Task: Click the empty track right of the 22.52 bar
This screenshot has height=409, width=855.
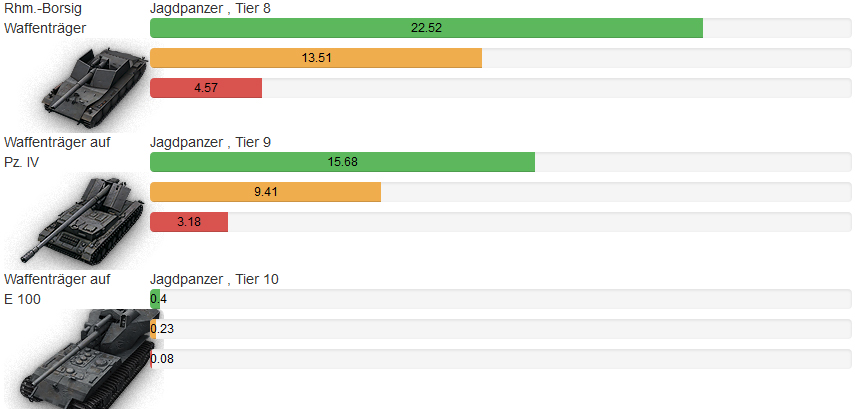Action: (777, 28)
